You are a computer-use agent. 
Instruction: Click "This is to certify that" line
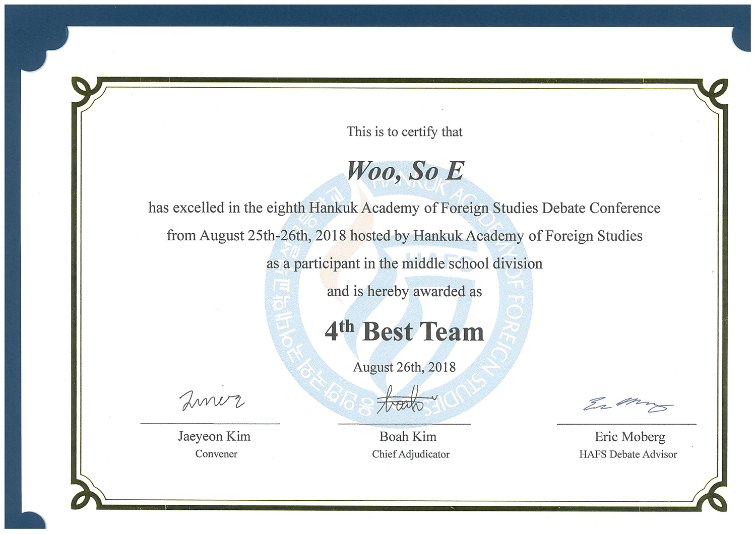tap(404, 132)
